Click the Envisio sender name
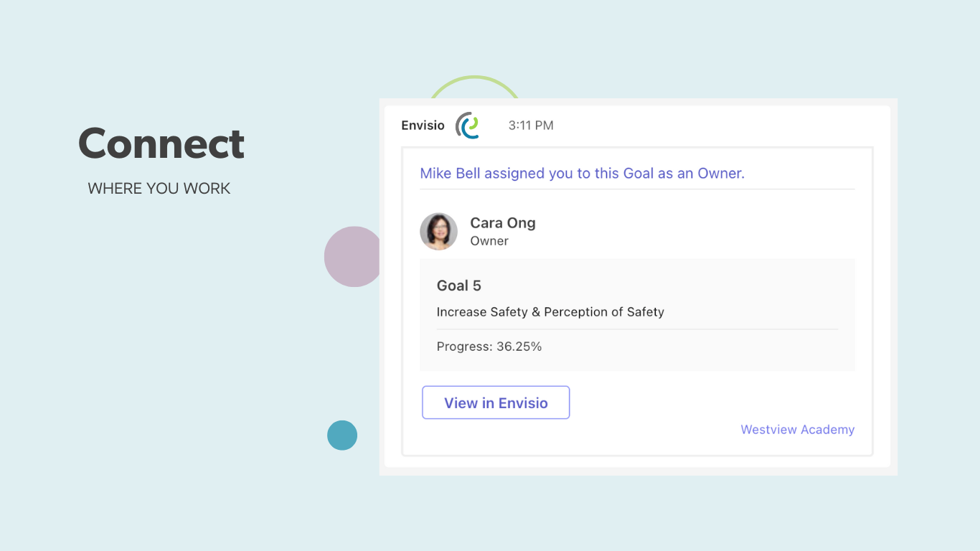This screenshot has height=551, width=980. (423, 126)
